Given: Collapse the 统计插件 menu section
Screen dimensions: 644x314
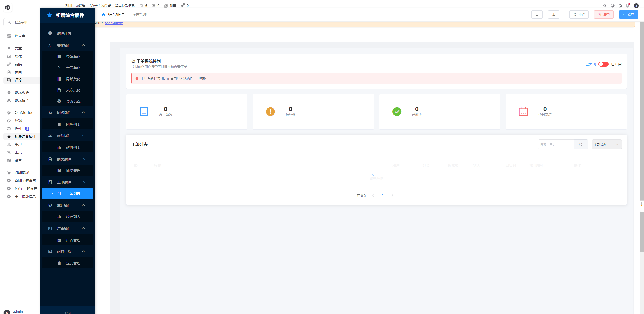Looking at the screenshot, I should 83,205.
